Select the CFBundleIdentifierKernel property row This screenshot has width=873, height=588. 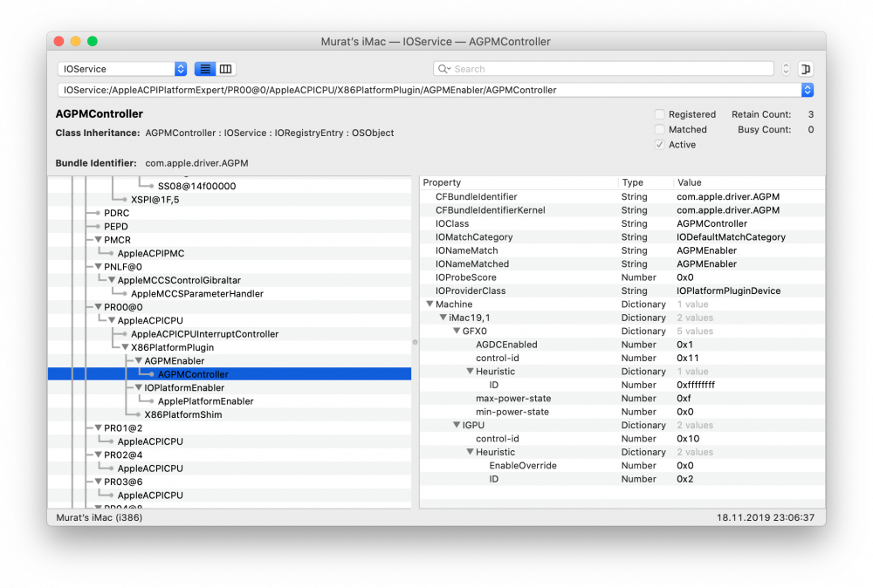622,210
